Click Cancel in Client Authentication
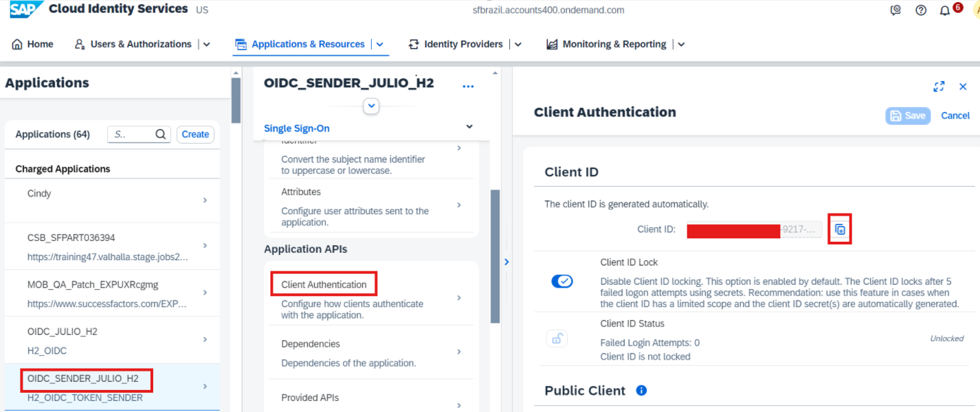Image resolution: width=980 pixels, height=412 pixels. pyautogui.click(x=955, y=115)
